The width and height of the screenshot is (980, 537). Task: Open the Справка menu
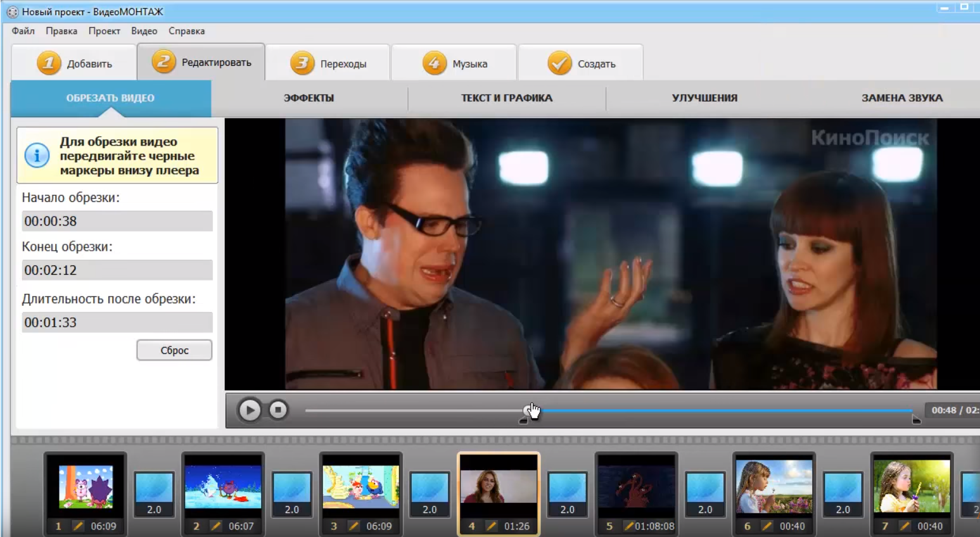click(x=187, y=31)
